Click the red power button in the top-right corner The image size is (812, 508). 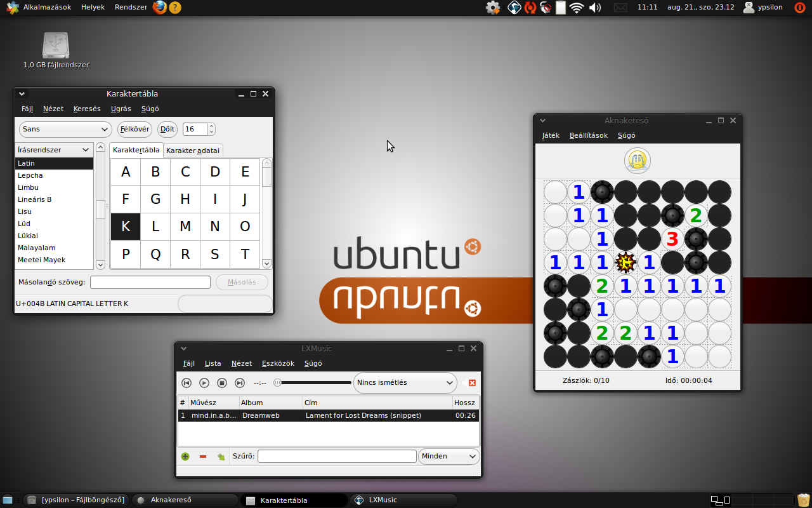(x=800, y=8)
